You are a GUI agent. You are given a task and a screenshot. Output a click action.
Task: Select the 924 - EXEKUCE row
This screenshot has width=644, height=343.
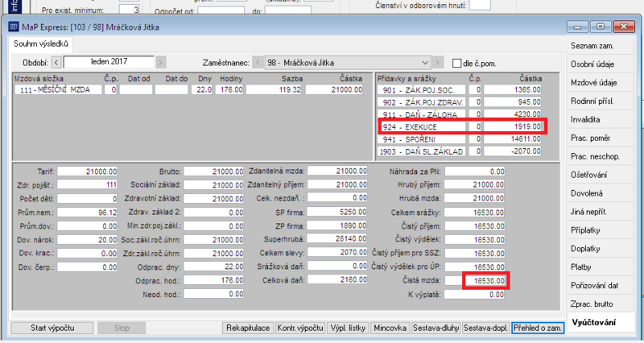pos(460,126)
